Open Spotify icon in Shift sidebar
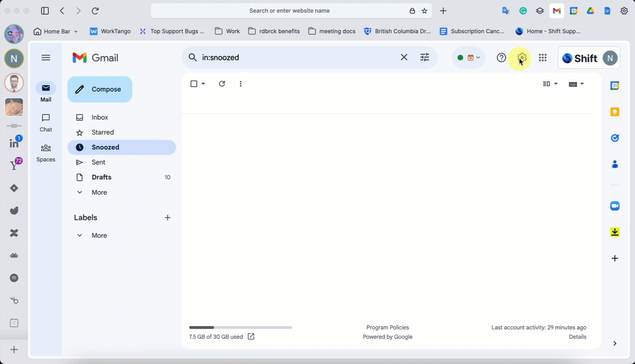 pyautogui.click(x=14, y=278)
